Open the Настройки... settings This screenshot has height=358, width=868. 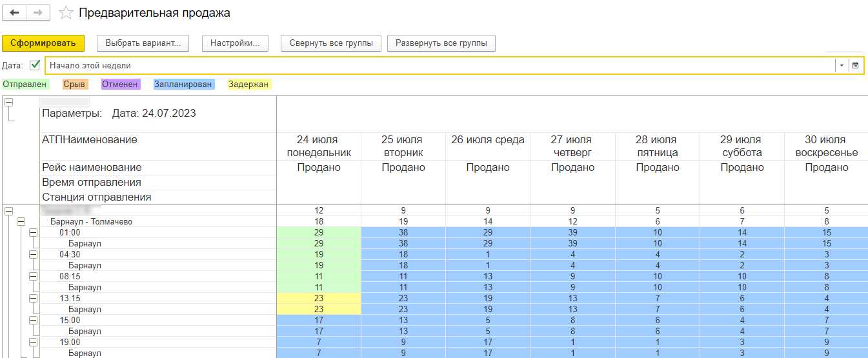click(235, 43)
